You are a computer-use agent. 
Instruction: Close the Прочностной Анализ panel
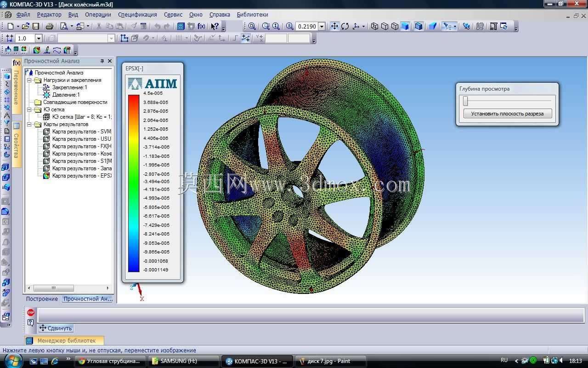110,61
